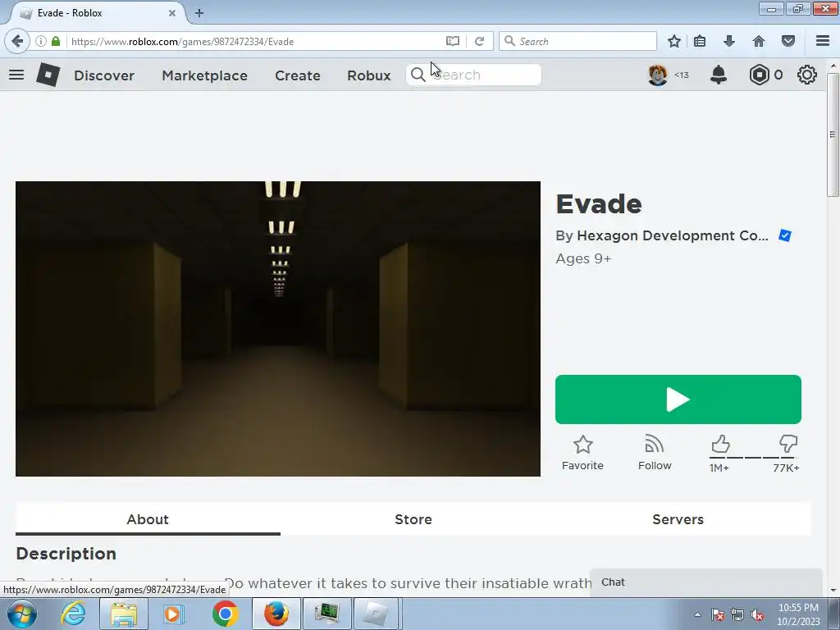Open the Firefox hamburger menu
This screenshot has height=630, width=840.
[x=823, y=41]
